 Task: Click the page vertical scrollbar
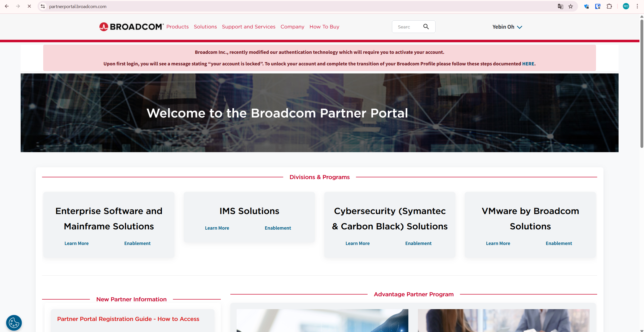[641, 83]
